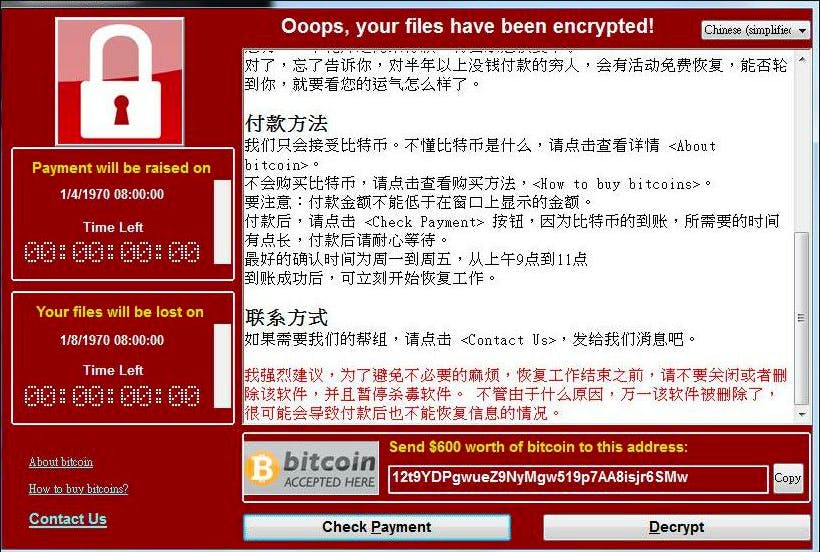Click the large padlock icon
Viewport: 820px width, 552px height.
click(120, 82)
